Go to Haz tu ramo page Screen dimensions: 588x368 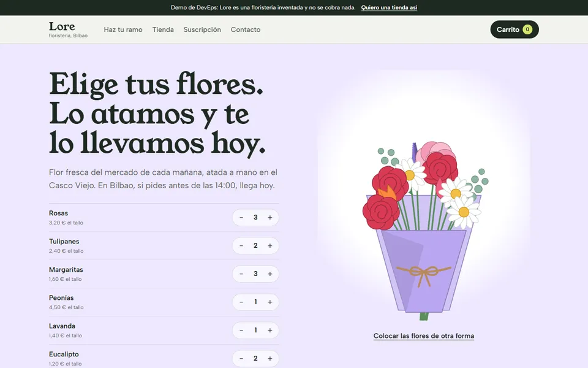(123, 29)
